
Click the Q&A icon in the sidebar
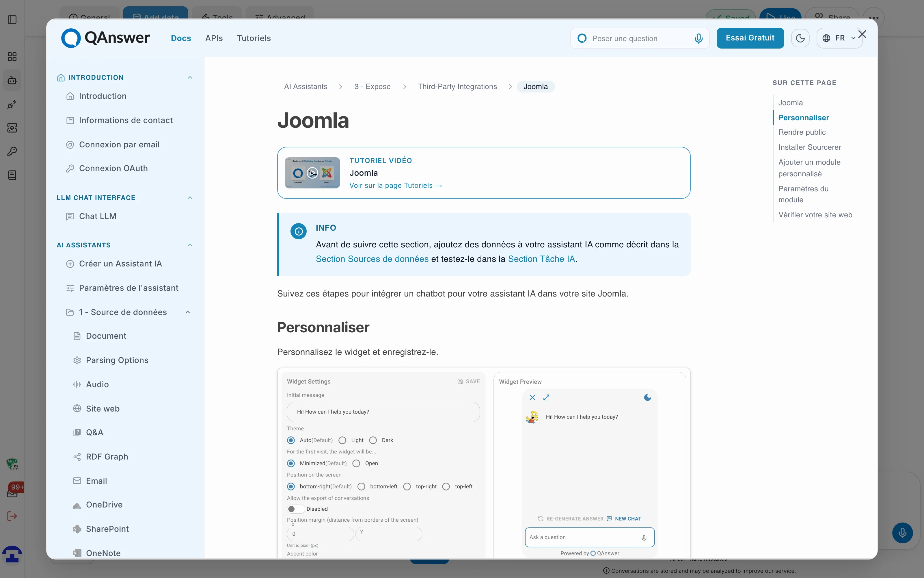click(x=77, y=432)
